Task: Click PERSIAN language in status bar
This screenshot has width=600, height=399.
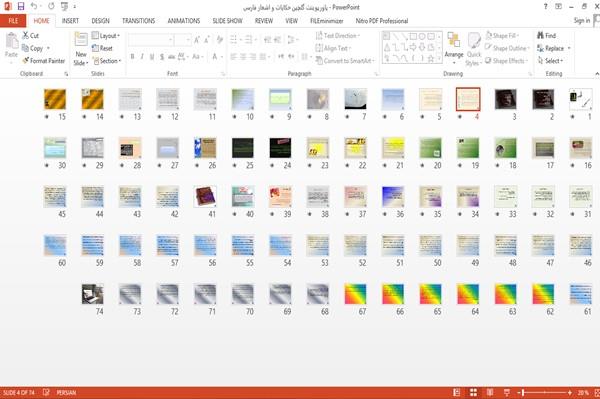Action: (66, 392)
